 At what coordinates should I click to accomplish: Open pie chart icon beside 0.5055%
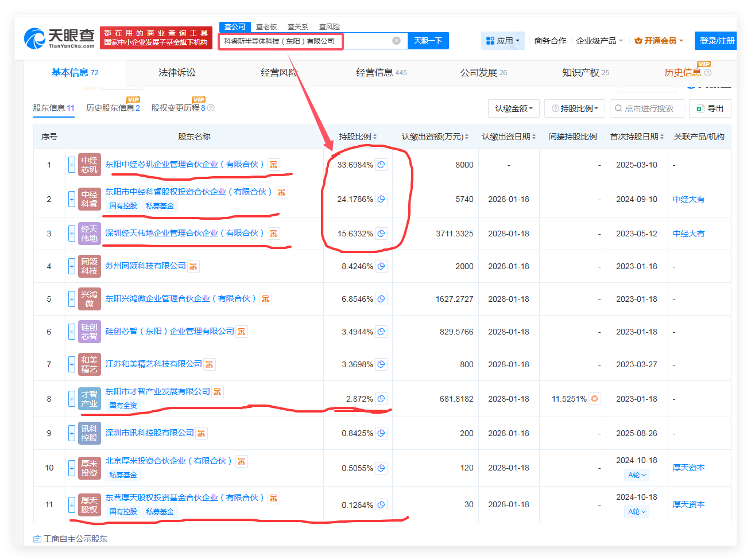381,468
